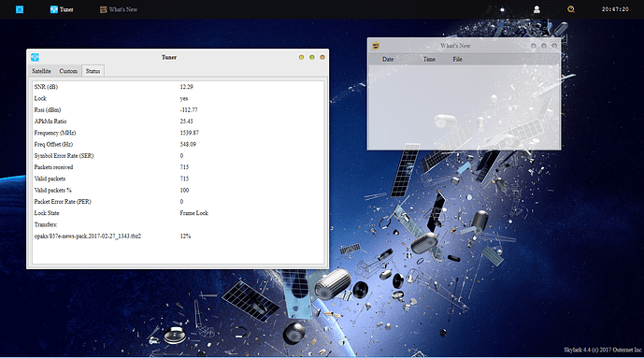Screen dimensions: 644x358
Task: Click the Tuner icon in the top bar
Action: (54, 9)
